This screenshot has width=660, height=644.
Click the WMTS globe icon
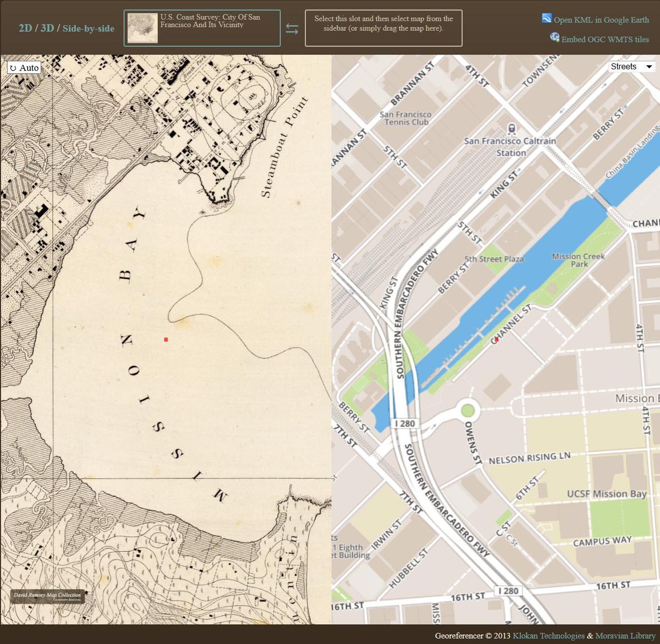pos(554,37)
